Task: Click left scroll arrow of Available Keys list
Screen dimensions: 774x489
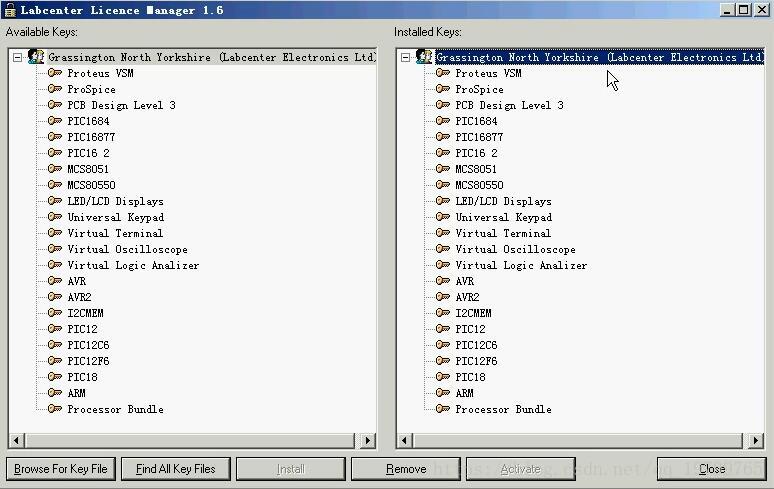Action: point(17,440)
